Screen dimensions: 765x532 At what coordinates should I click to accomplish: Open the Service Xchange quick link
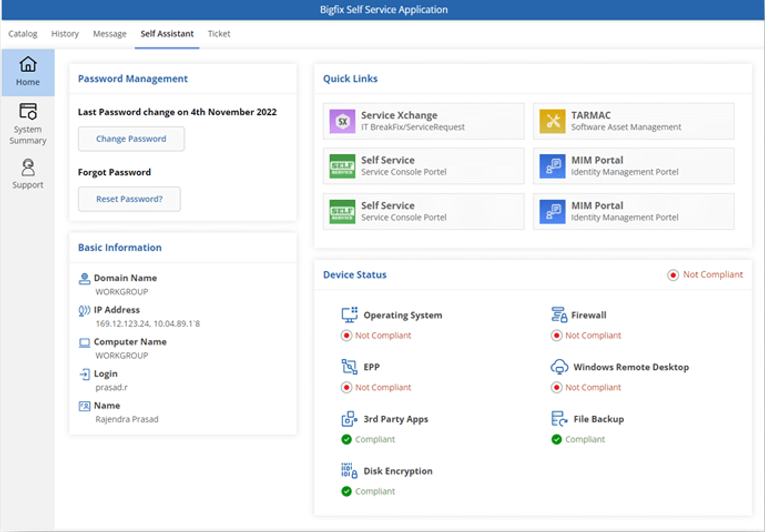coord(423,121)
